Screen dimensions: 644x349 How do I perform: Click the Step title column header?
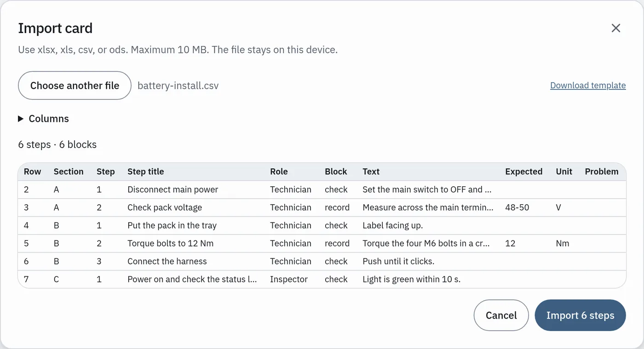[x=146, y=172]
